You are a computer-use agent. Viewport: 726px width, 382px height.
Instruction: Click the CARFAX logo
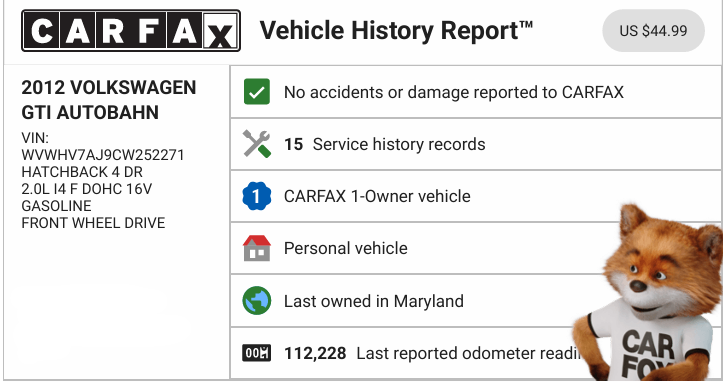tap(131, 31)
